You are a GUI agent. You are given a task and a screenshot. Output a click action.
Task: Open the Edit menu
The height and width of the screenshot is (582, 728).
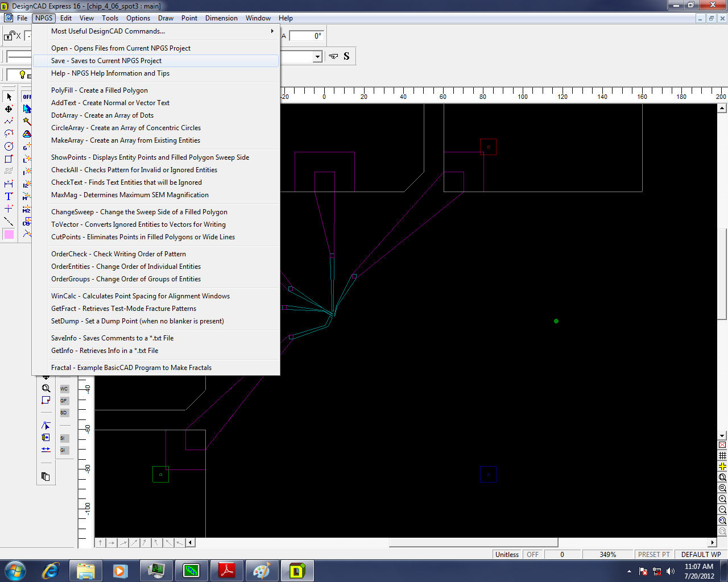coord(66,18)
